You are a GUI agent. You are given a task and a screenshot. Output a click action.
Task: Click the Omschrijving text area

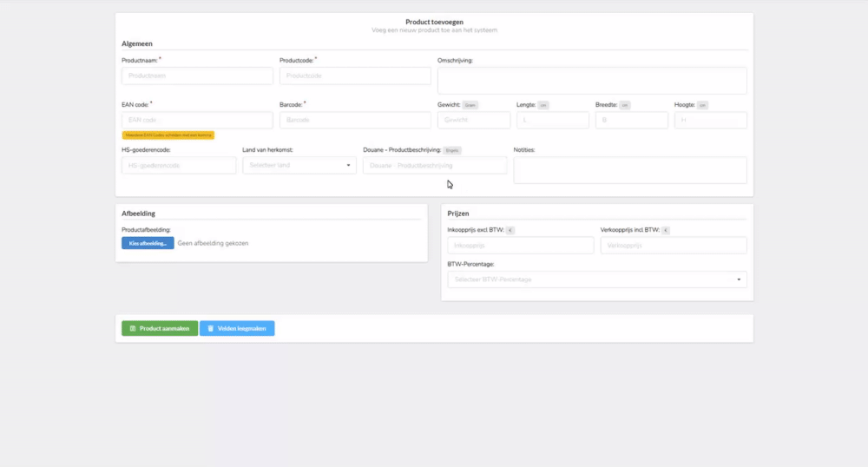(592, 81)
